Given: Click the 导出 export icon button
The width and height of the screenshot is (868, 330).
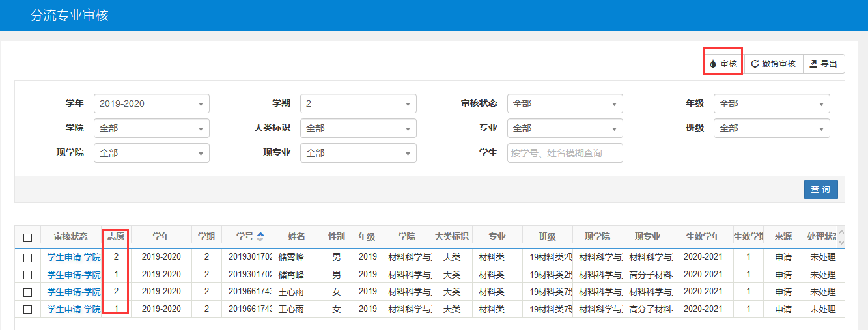Looking at the screenshot, I should pos(824,64).
